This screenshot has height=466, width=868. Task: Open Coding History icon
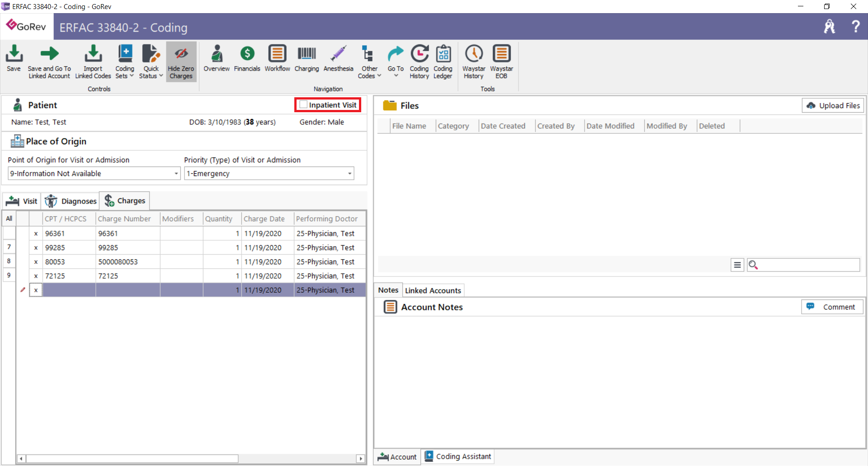coord(419,62)
